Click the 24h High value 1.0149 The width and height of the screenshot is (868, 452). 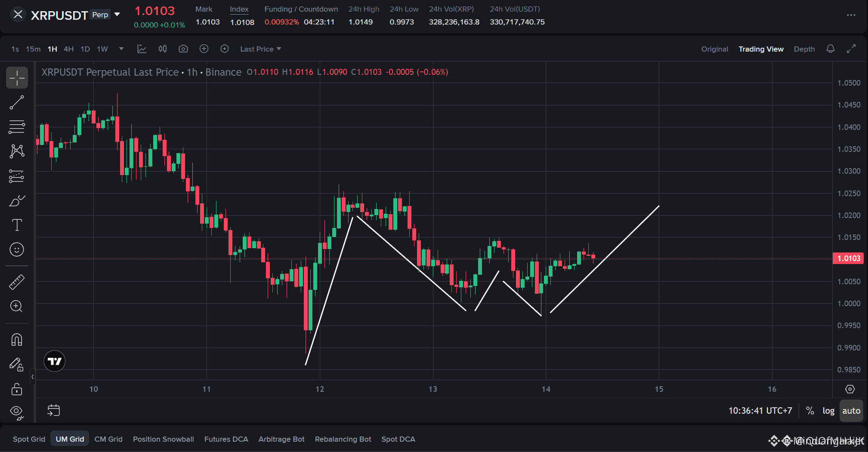(x=361, y=22)
